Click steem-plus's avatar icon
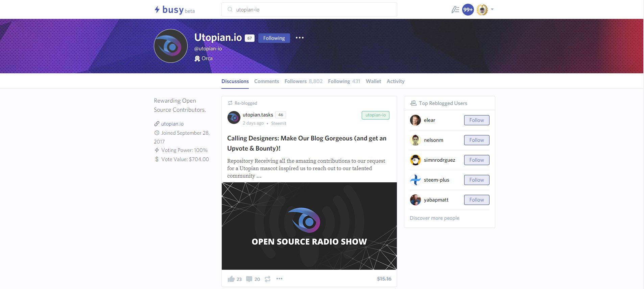The height and width of the screenshot is (289, 644). point(415,180)
